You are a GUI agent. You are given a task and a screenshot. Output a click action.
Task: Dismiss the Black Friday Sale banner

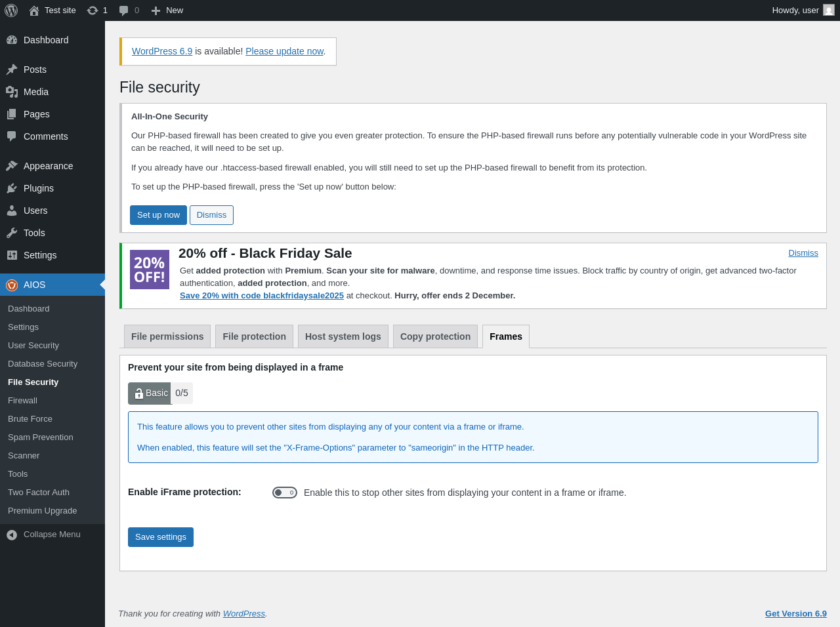coord(803,253)
